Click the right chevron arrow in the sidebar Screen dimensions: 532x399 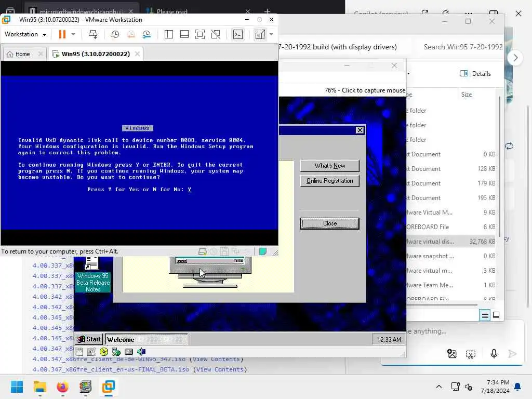click(515, 58)
